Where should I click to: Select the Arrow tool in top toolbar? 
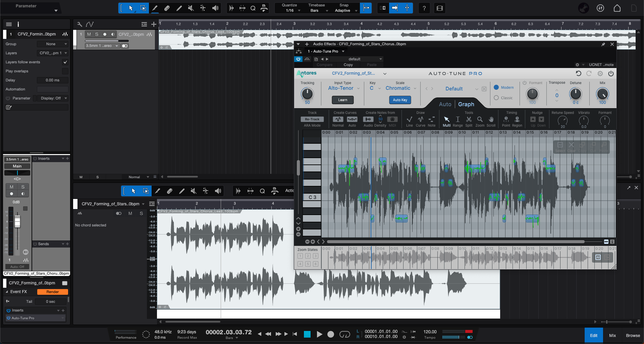131,8
